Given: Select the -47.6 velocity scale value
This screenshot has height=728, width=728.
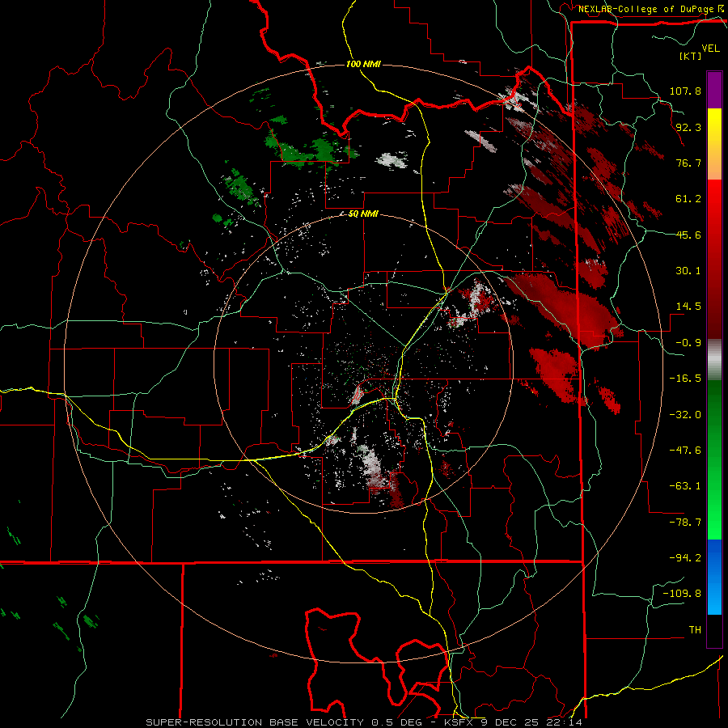Looking at the screenshot, I should [685, 451].
